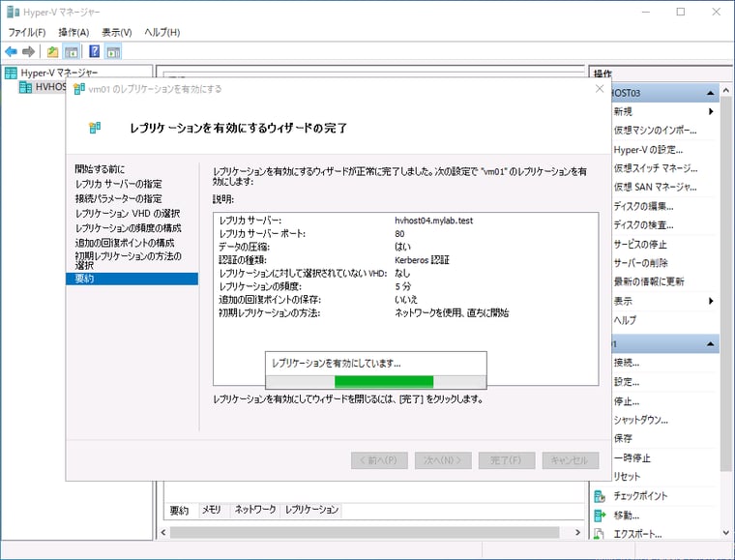Switch to the Networking tab
The width and height of the screenshot is (735, 560).
255,510
